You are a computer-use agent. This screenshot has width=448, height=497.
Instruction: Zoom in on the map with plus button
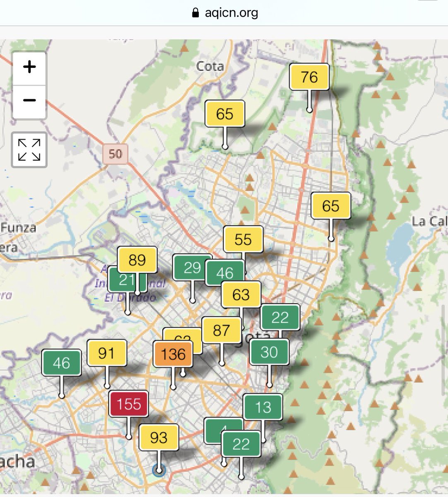coord(29,68)
